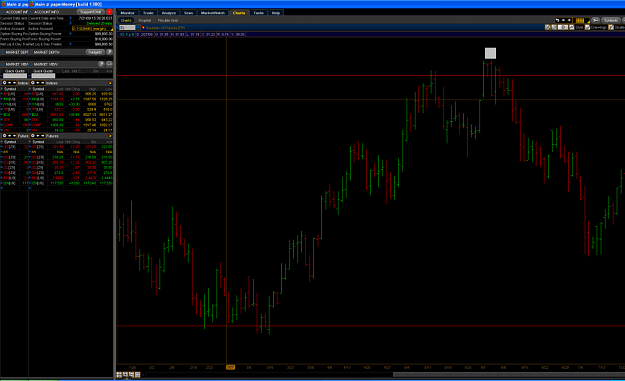
Task: Click the third icon at chart bottom-left
Action: (x=131, y=375)
